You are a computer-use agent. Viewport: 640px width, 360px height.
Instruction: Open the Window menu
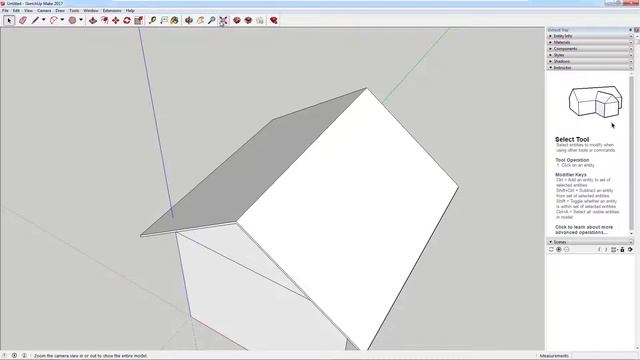point(91,11)
